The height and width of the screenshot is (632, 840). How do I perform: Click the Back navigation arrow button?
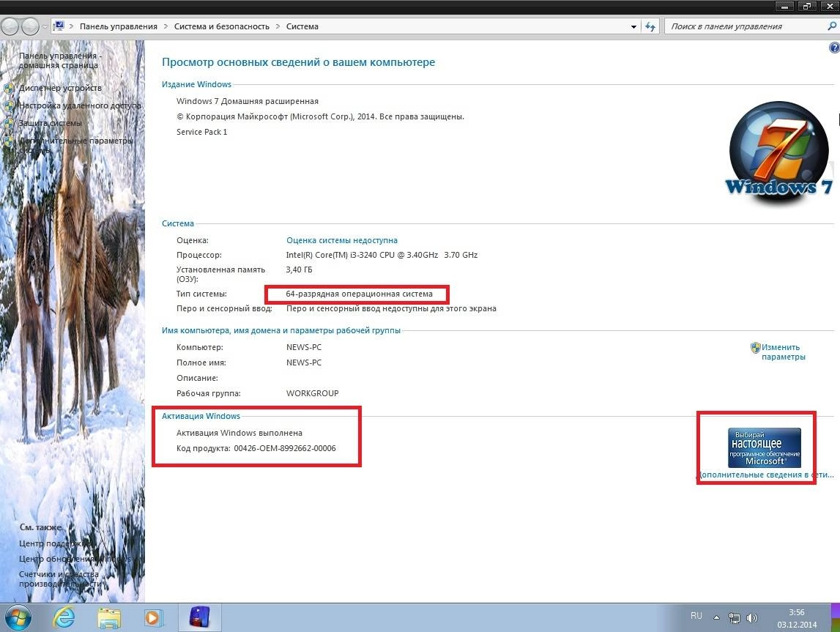click(10, 26)
